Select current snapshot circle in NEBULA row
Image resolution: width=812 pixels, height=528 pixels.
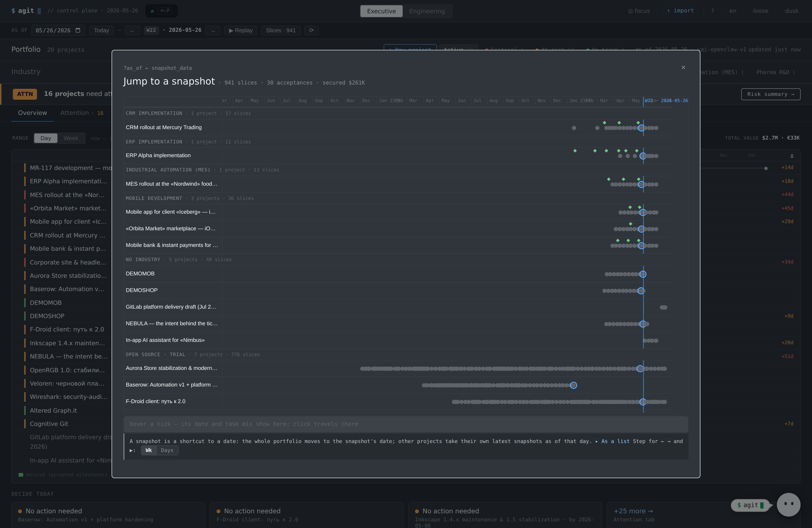click(x=643, y=324)
